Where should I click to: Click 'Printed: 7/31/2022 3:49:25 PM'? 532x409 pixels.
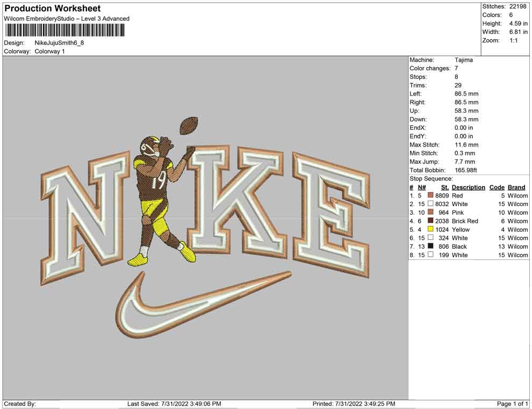pyautogui.click(x=354, y=404)
